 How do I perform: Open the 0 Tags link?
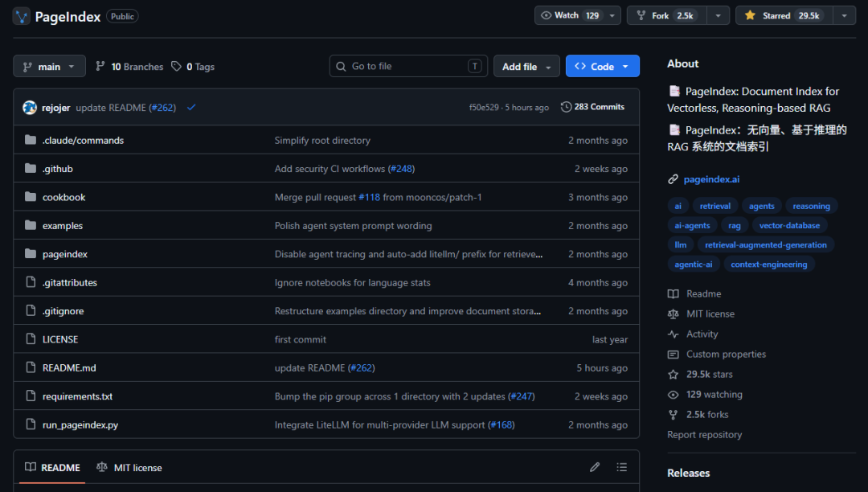click(193, 67)
